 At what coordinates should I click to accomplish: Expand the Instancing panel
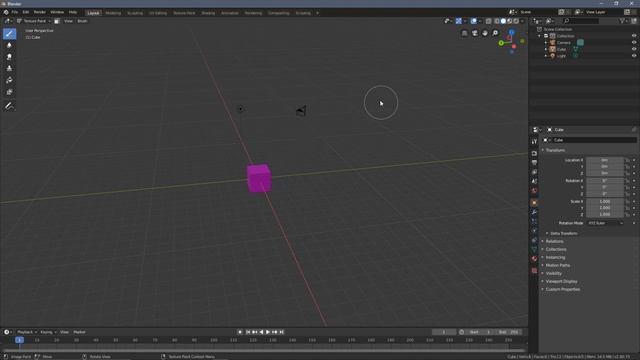tap(555, 258)
